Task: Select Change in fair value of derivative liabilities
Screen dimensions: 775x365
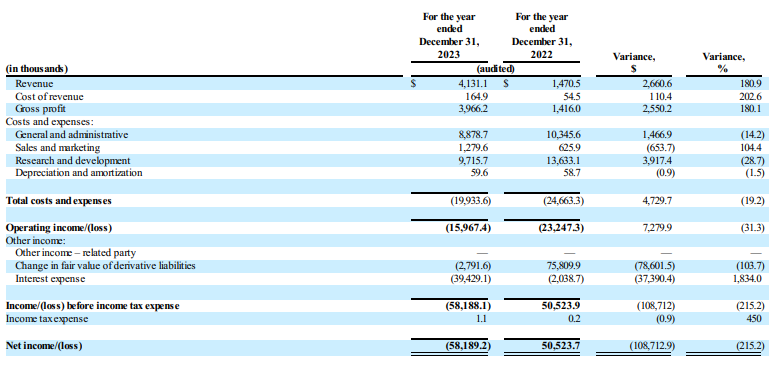Action: pyautogui.click(x=105, y=266)
